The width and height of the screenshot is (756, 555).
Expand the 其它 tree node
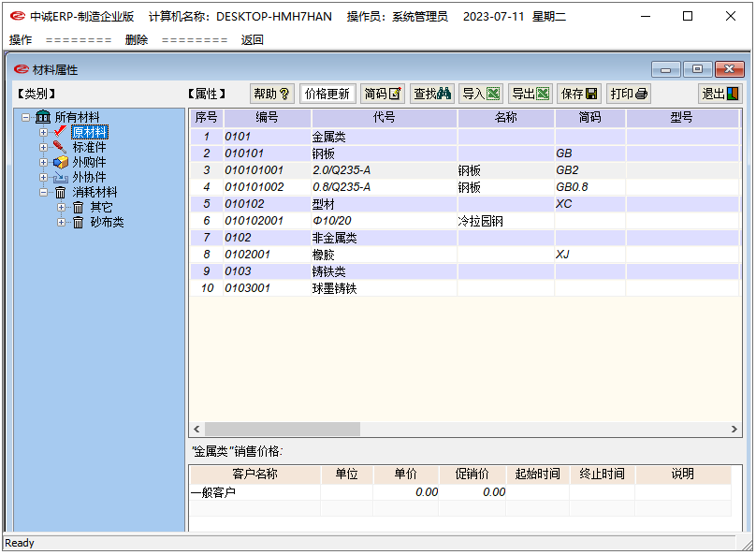[61, 208]
